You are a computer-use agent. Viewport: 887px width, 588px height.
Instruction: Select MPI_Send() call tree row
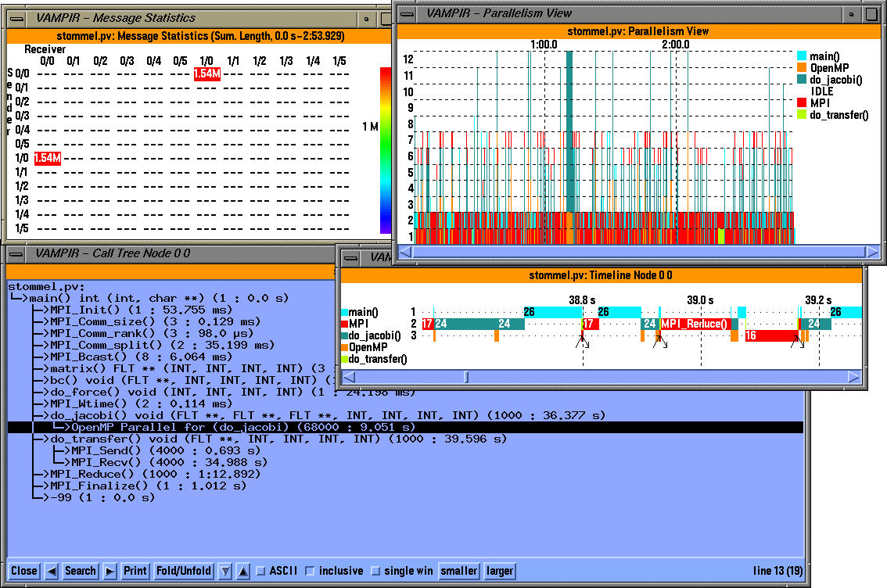[166, 450]
